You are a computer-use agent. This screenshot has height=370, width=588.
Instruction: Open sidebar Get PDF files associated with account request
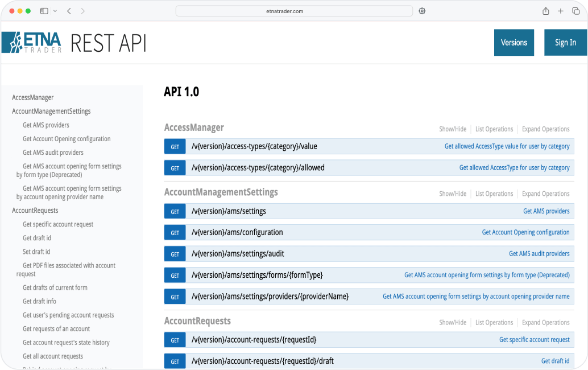(65, 270)
